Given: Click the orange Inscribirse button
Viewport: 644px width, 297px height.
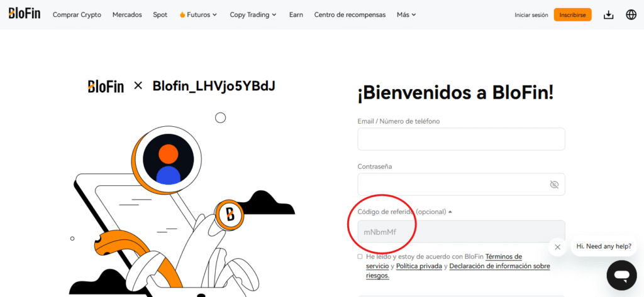Looking at the screenshot, I should 572,15.
